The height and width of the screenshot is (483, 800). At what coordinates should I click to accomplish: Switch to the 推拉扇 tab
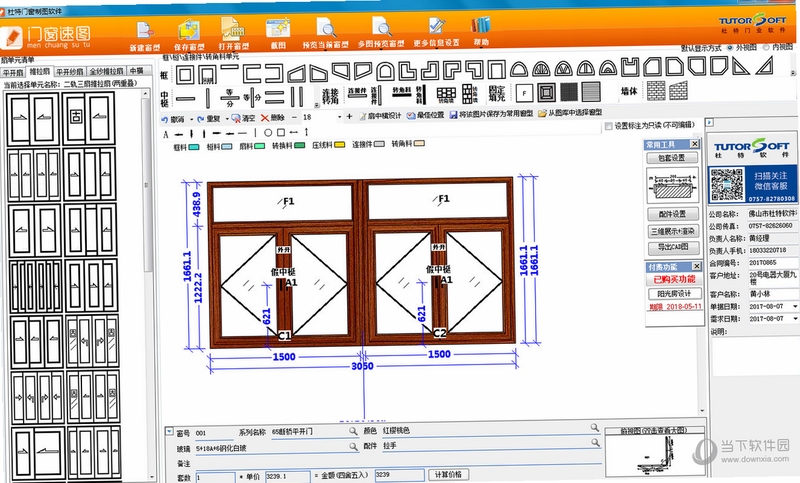[x=40, y=71]
